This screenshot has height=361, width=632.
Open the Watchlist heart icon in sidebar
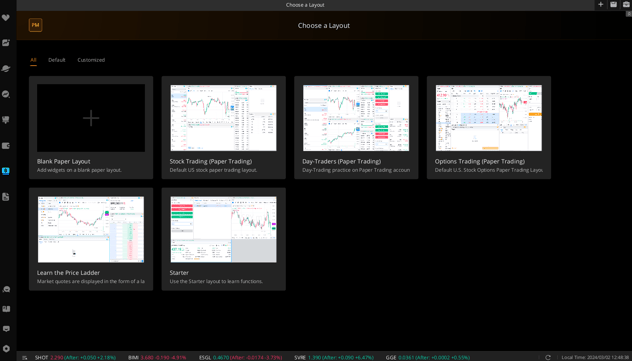[6, 18]
